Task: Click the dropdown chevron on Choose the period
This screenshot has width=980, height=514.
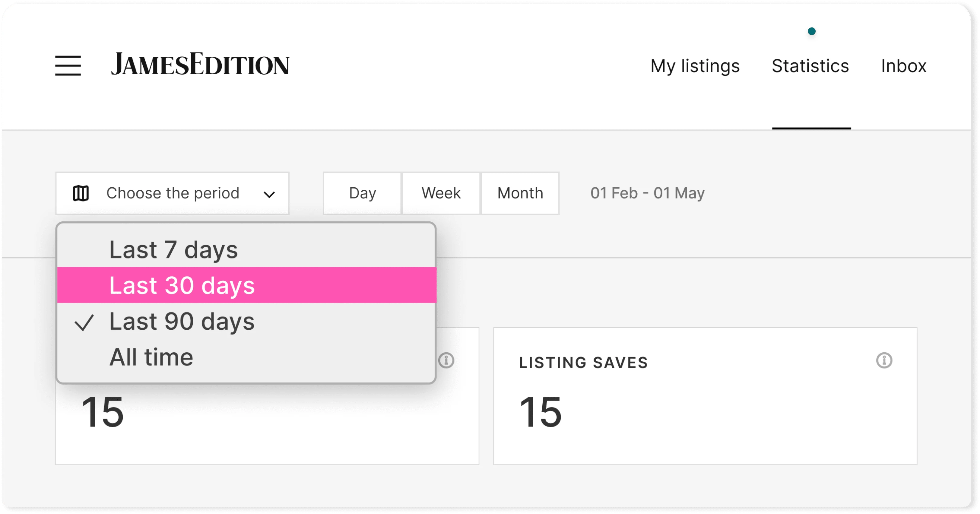Action: (270, 193)
